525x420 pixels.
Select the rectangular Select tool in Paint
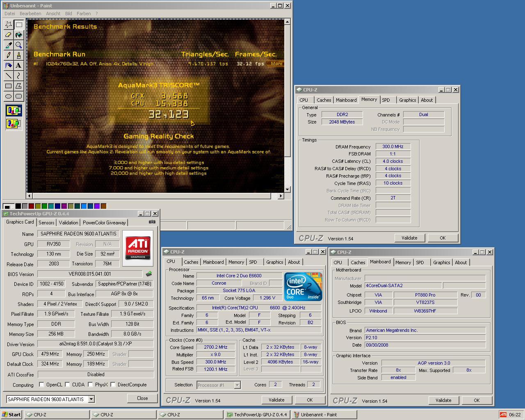(19, 25)
